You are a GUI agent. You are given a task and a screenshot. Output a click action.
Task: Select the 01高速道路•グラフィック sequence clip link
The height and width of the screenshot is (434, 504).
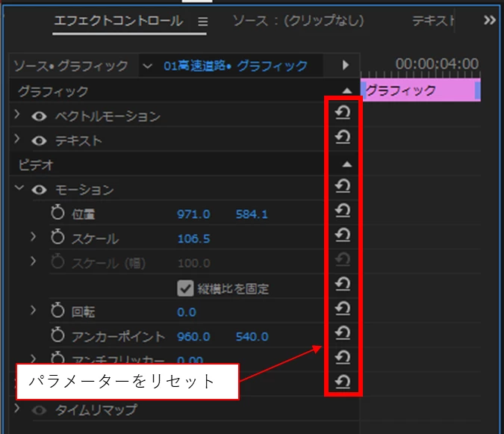[x=236, y=66]
